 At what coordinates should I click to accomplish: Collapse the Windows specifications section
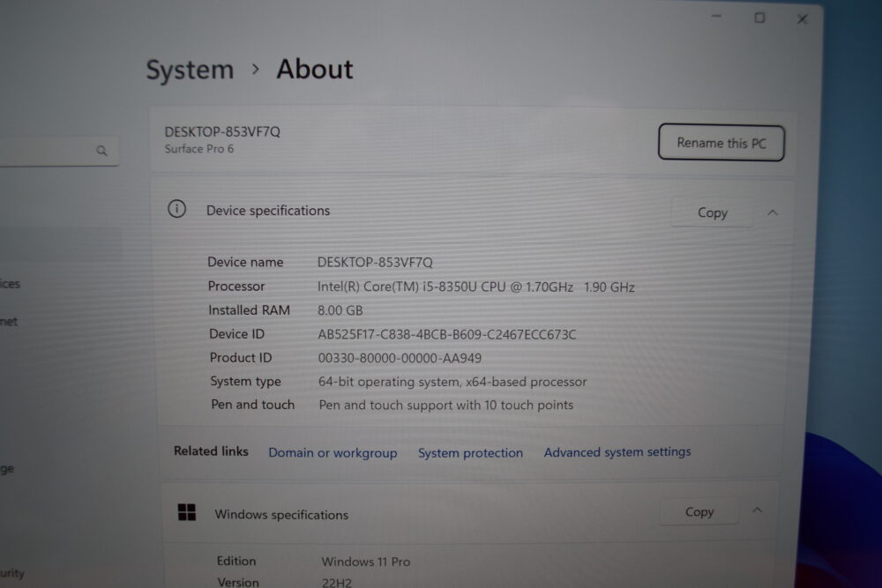tap(757, 510)
